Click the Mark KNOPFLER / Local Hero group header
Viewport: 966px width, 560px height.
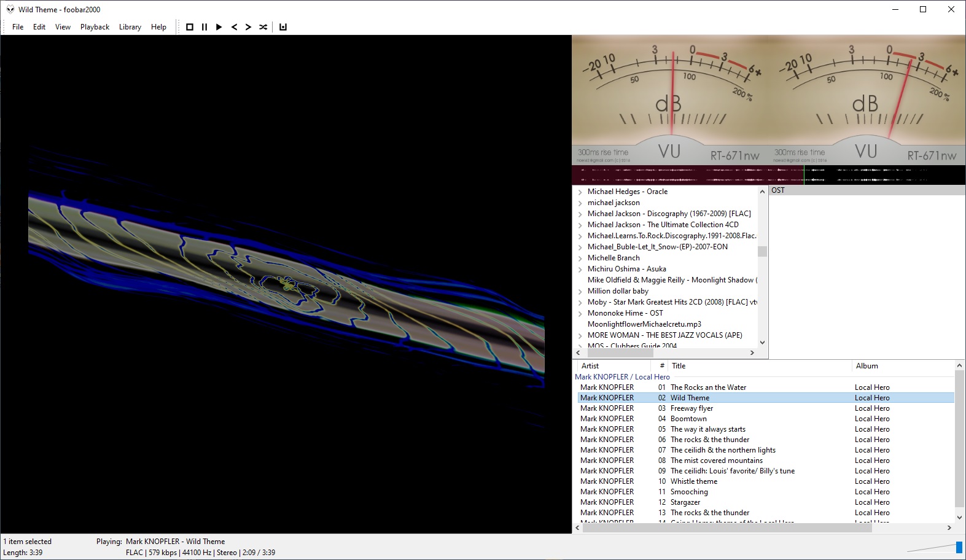click(x=622, y=377)
